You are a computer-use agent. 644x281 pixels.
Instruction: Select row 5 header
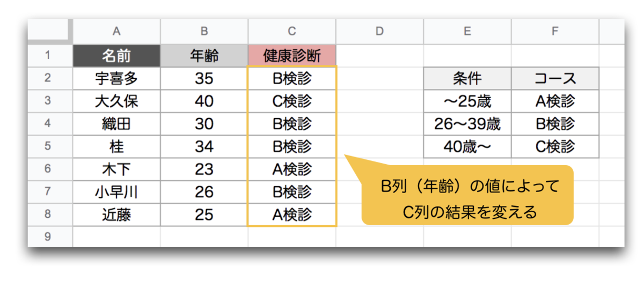[x=50, y=146]
